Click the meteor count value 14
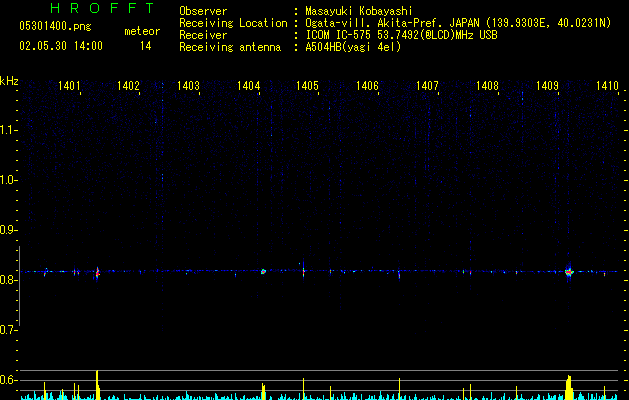The height and width of the screenshot is (400, 629). 146,46
